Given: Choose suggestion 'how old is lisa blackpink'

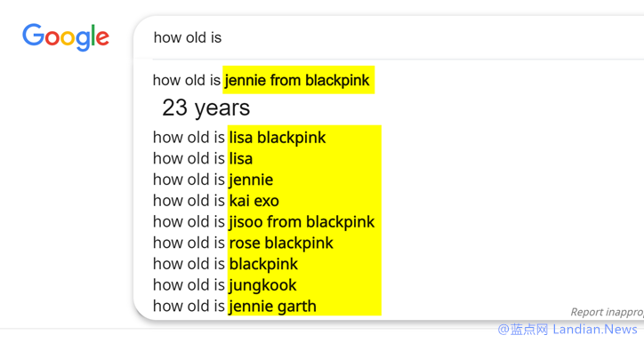Looking at the screenshot, I should pyautogui.click(x=239, y=138).
